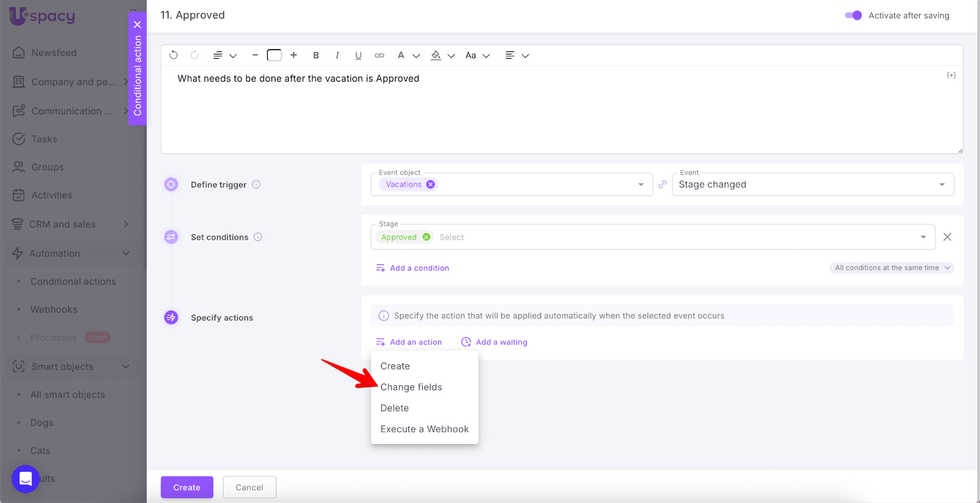The width and height of the screenshot is (980, 503).
Task: Open the fill color bucket tool
Action: click(436, 55)
